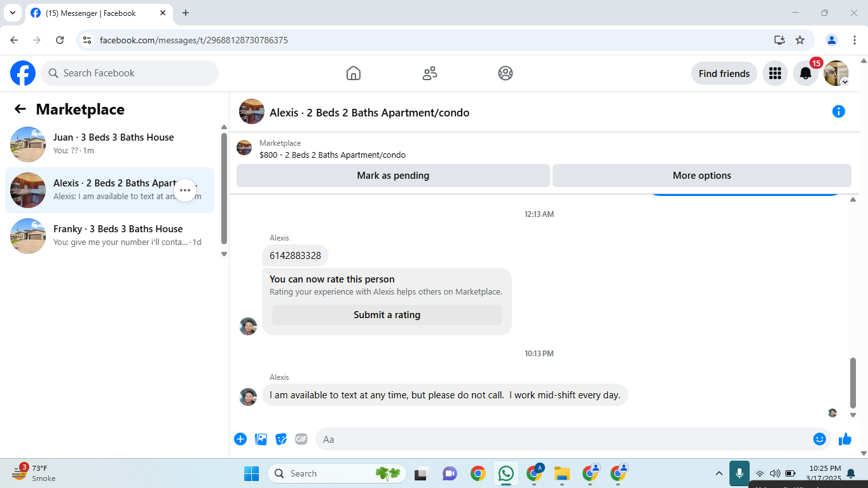
Task: Open the Juan 3 Beds 3 Baths House conversation
Action: coord(109,144)
